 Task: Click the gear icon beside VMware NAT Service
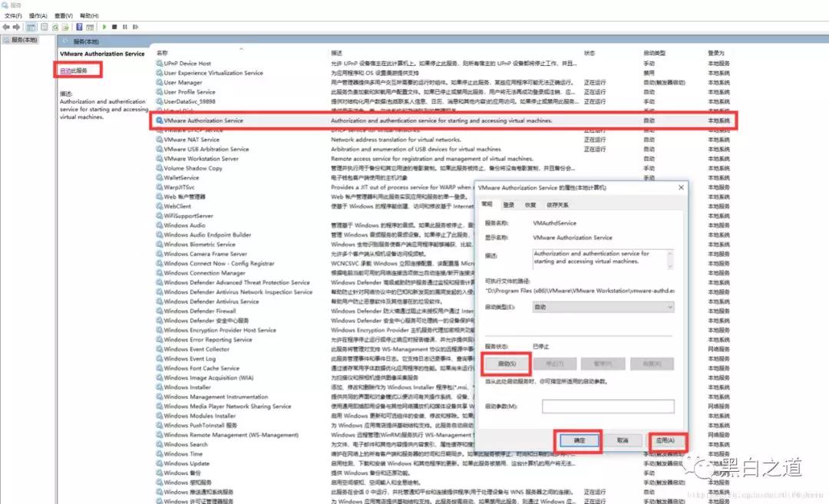coord(159,140)
